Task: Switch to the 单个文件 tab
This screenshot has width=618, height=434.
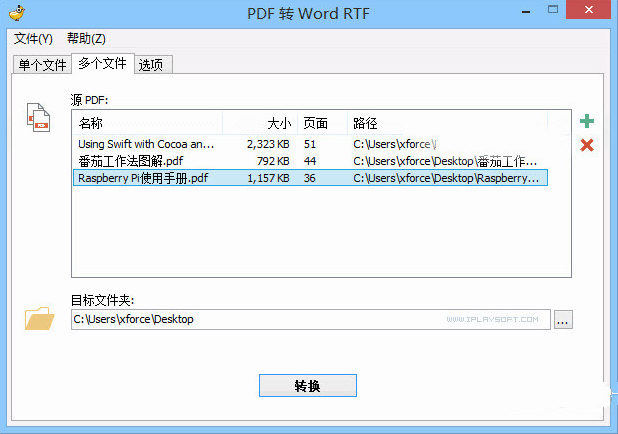Action: pyautogui.click(x=42, y=65)
